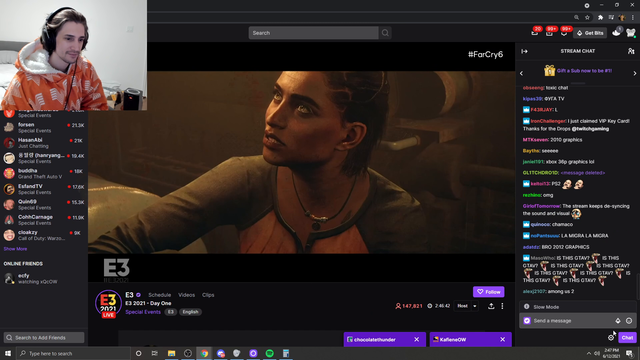Open the channel more options menu
This screenshot has height=360, width=640.
pos(502,306)
